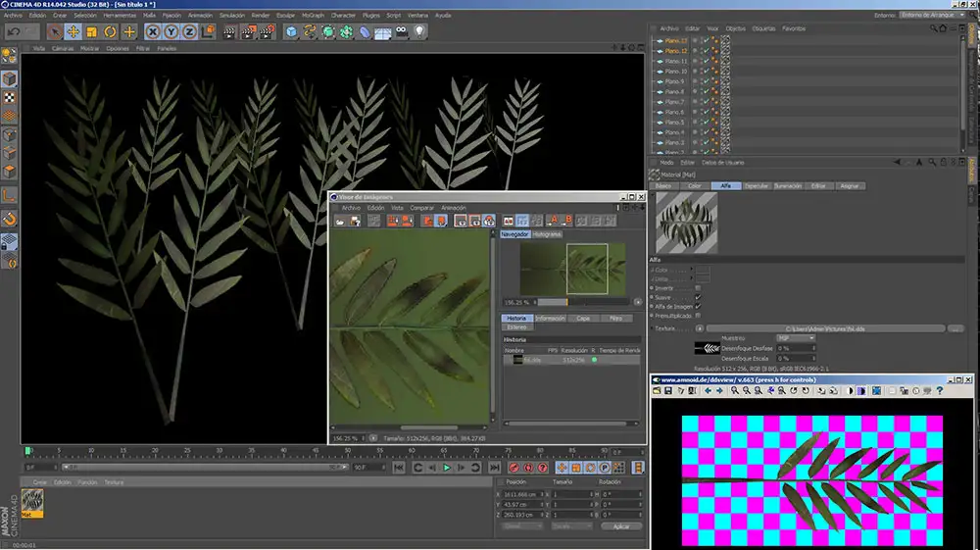Viewport: 980px width, 550px height.
Task: Open the Cámaras viewport menu
Action: (63, 48)
